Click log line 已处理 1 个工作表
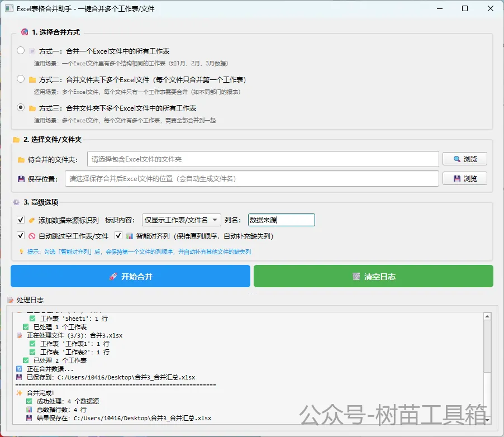Screen dimensions: 504x437 point(60,327)
